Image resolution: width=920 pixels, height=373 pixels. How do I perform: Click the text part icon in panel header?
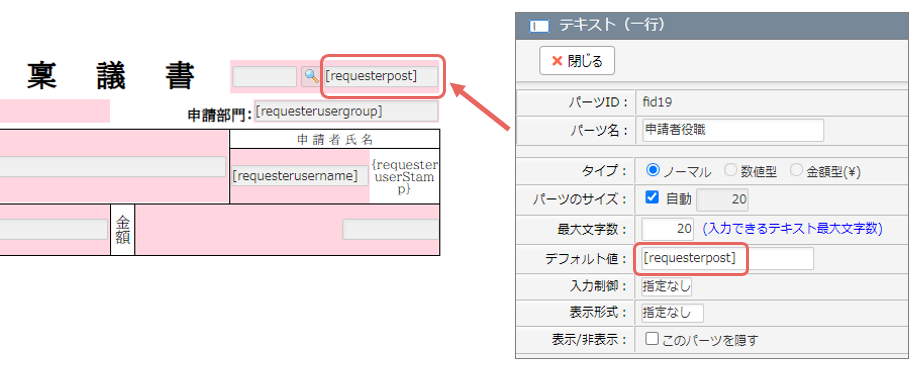(539, 26)
